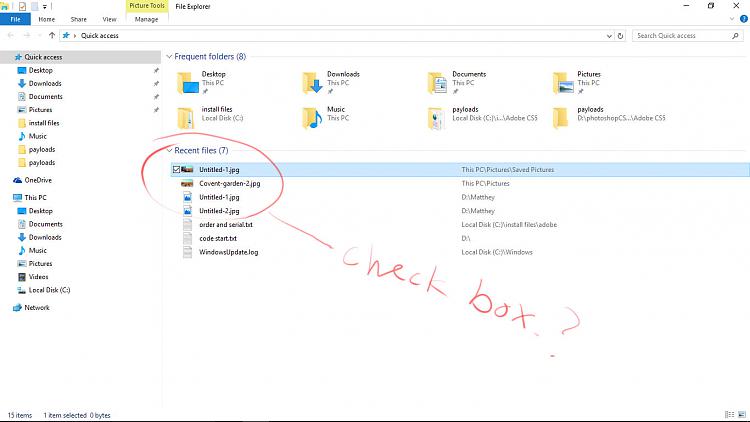This screenshot has width=750, height=422.
Task: Select WindowsUpdate.log file
Action: tap(229, 252)
